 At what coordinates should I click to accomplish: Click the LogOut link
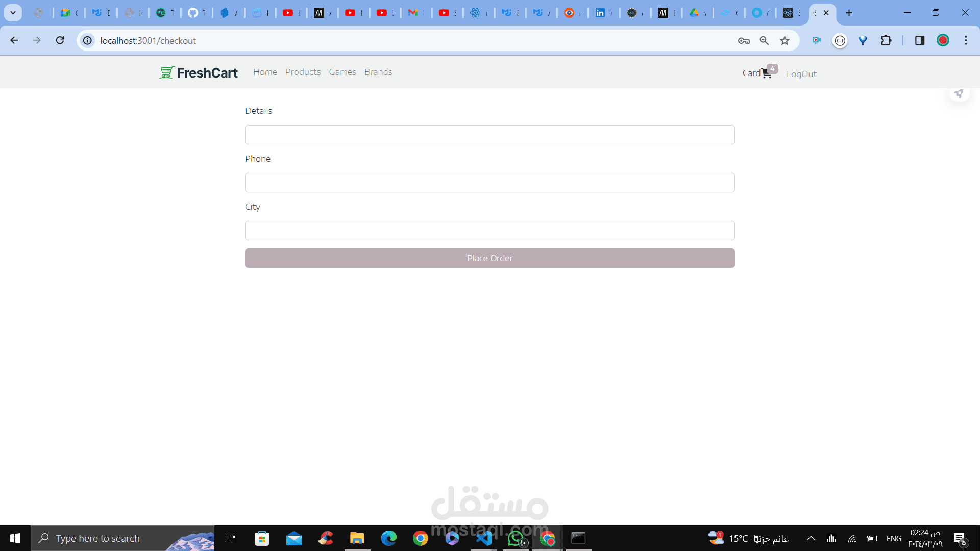coord(801,74)
